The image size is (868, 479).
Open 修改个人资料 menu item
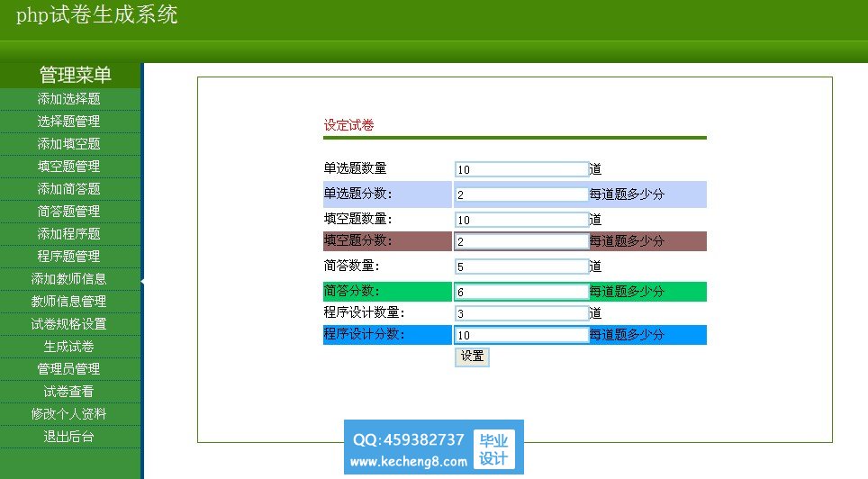pyautogui.click(x=68, y=414)
